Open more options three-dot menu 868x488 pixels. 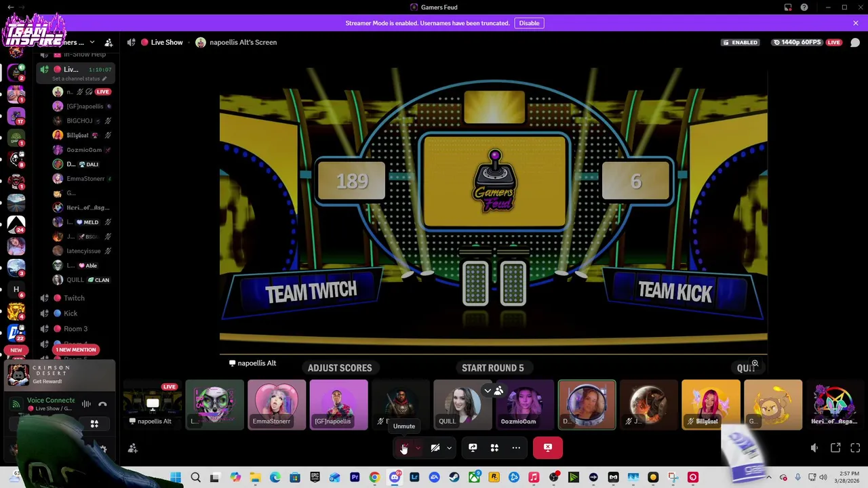pos(516,447)
